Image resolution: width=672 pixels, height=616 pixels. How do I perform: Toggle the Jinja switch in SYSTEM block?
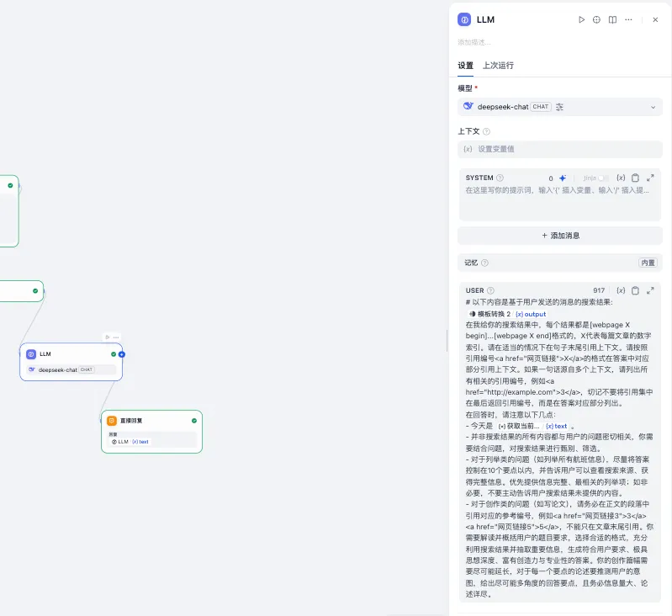tap(602, 178)
